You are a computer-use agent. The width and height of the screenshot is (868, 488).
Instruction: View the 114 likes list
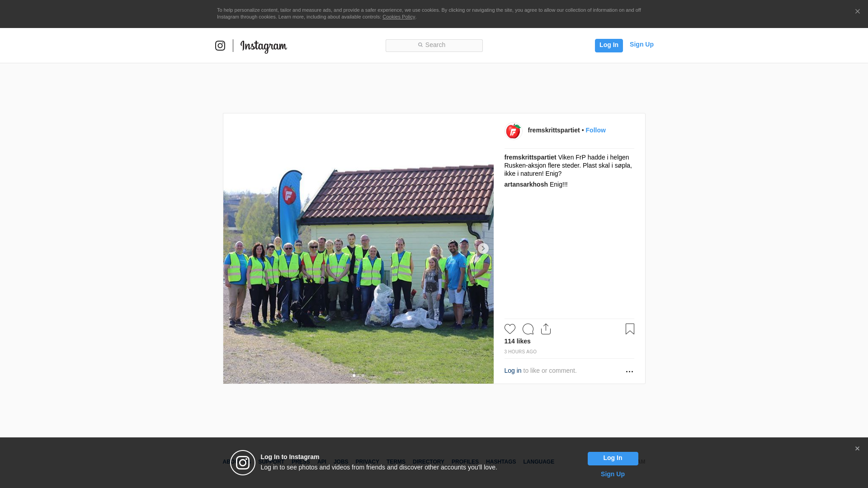point(517,341)
